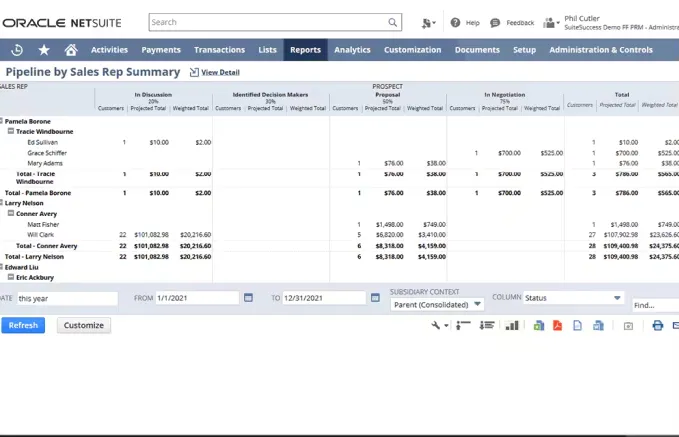Screen dimensions: 679x437
Task: Open the Column Status dropdown
Action: (572, 298)
